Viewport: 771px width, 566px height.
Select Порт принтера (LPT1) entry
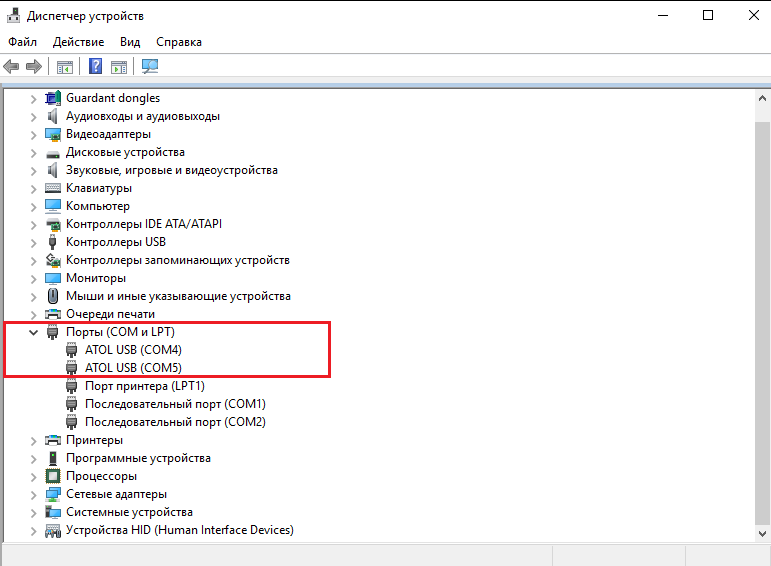(x=144, y=386)
